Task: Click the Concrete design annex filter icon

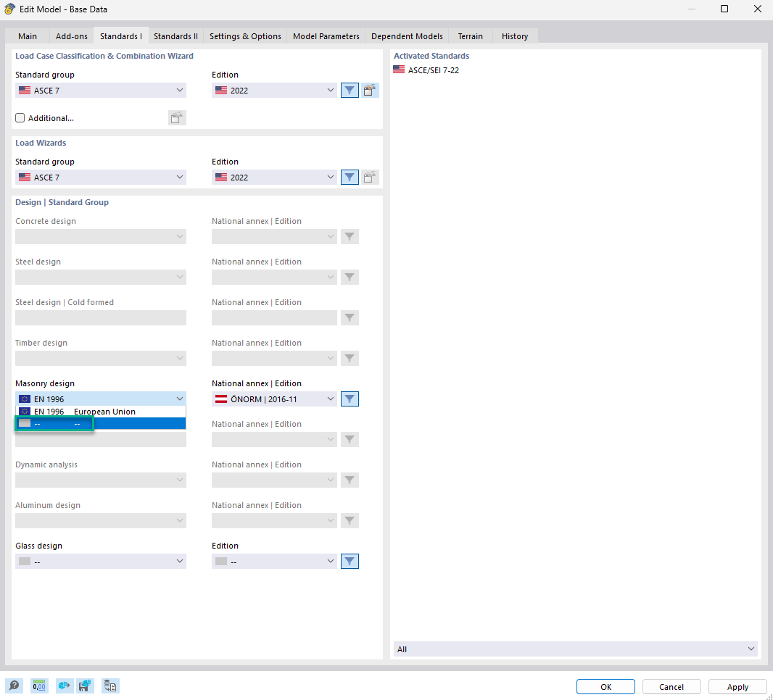Action: [x=350, y=236]
